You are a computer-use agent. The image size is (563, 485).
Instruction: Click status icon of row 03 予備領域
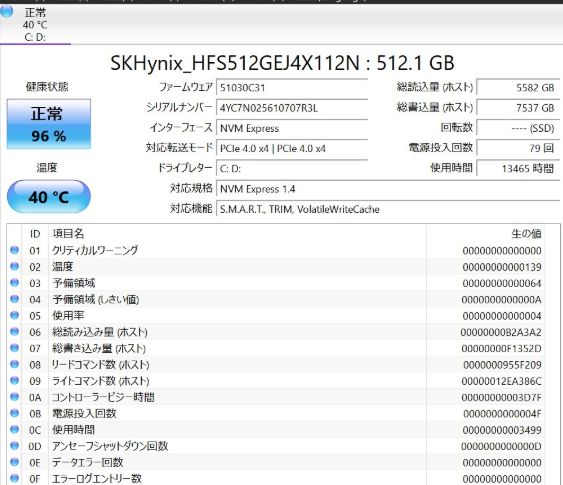[14, 283]
